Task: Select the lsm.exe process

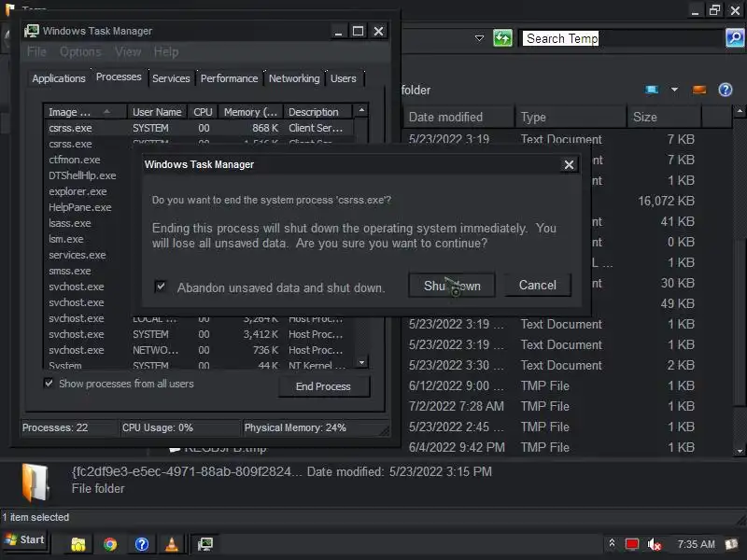Action: pos(65,239)
